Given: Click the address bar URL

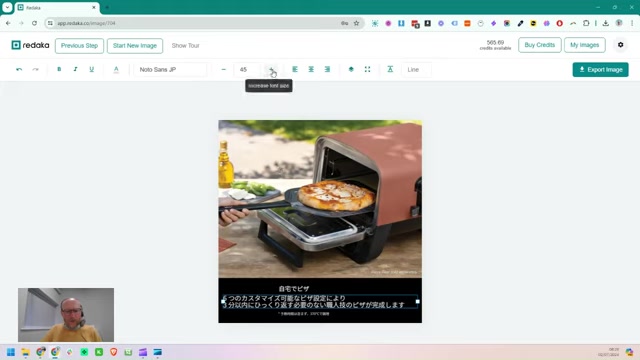Looking at the screenshot, I should (87, 23).
